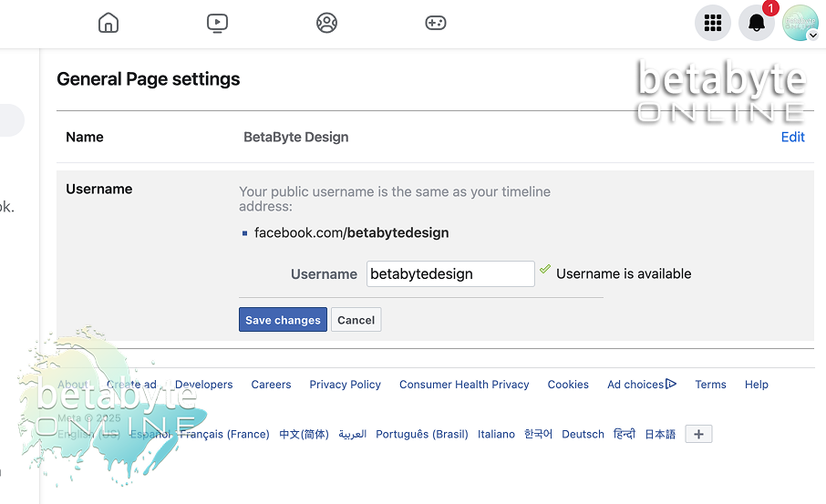The image size is (826, 504).
Task: Open the account profile picture menu
Action: (800, 23)
